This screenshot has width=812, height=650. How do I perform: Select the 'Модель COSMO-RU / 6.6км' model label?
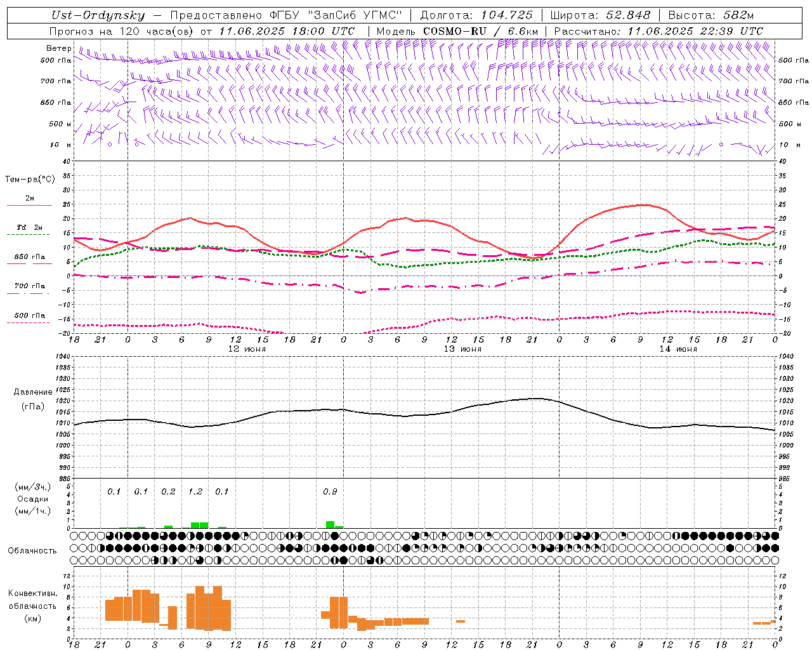click(457, 31)
